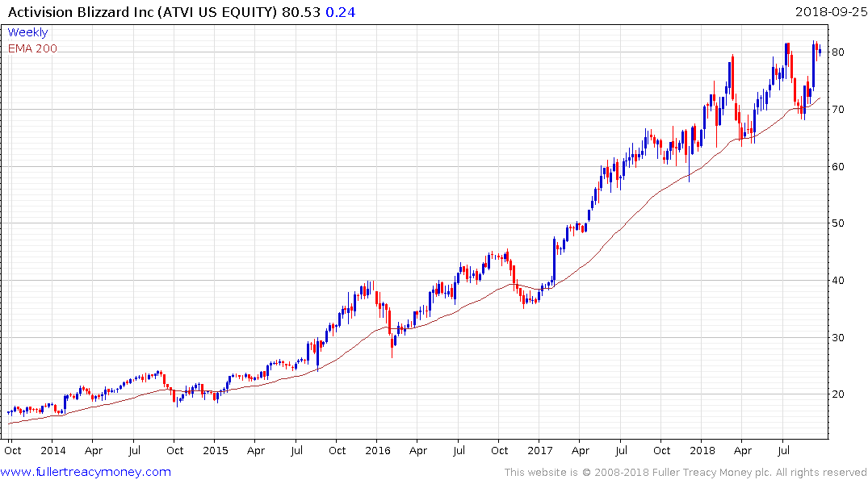Click the Weekly legend label
Viewport: 868px width, 484px height.
[x=27, y=32]
